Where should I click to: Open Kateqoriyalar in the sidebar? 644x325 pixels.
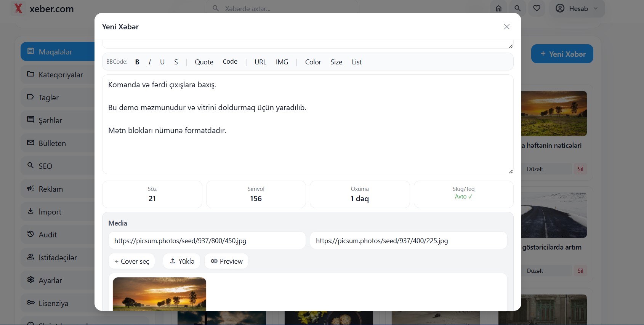58,75
